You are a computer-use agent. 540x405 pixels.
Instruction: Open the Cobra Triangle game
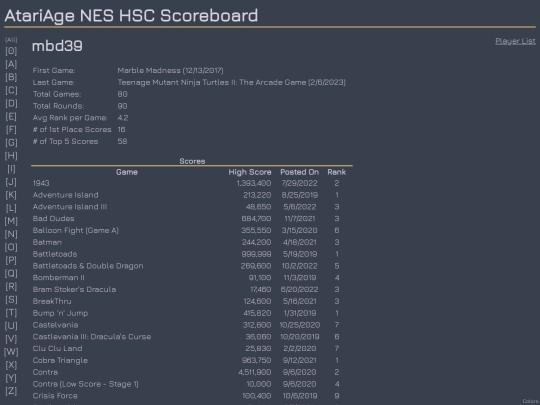[x=60, y=360]
